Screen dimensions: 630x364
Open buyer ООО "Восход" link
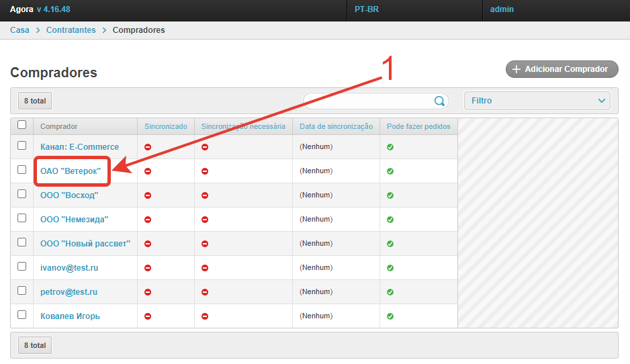pyautogui.click(x=69, y=195)
